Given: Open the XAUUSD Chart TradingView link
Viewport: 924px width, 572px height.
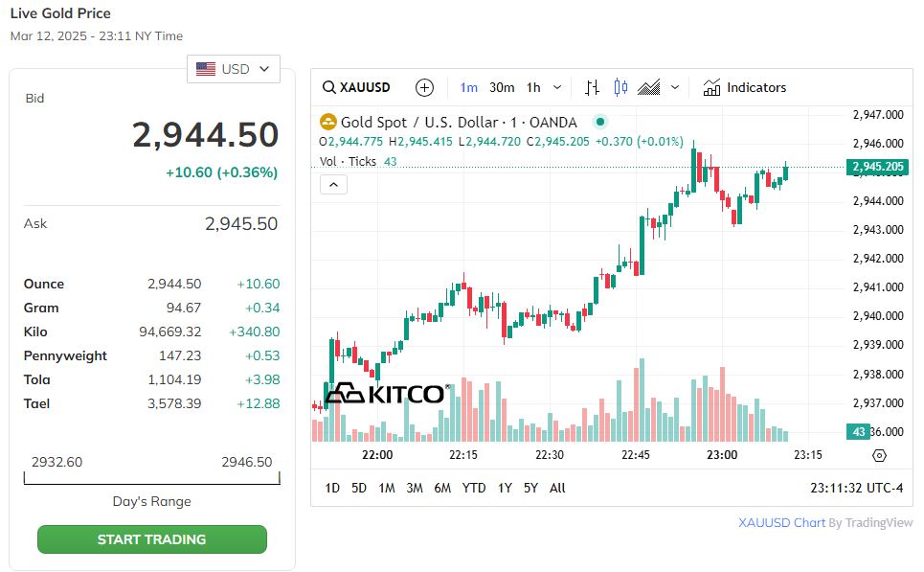Looking at the screenshot, I should click(x=781, y=522).
